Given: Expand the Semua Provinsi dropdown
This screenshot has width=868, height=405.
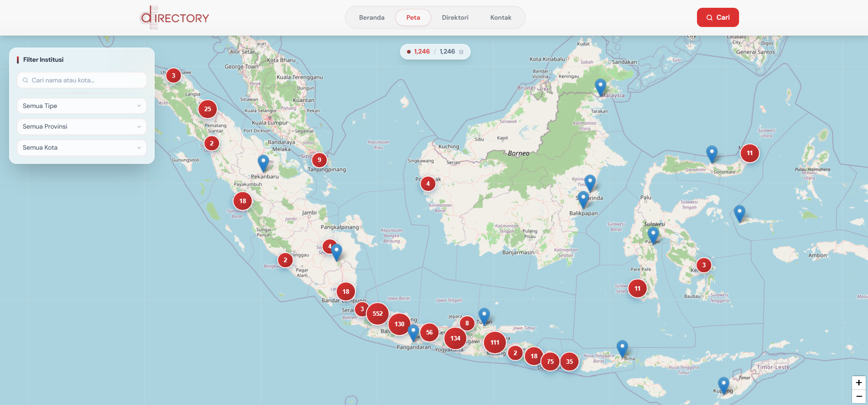Looking at the screenshot, I should tap(82, 127).
